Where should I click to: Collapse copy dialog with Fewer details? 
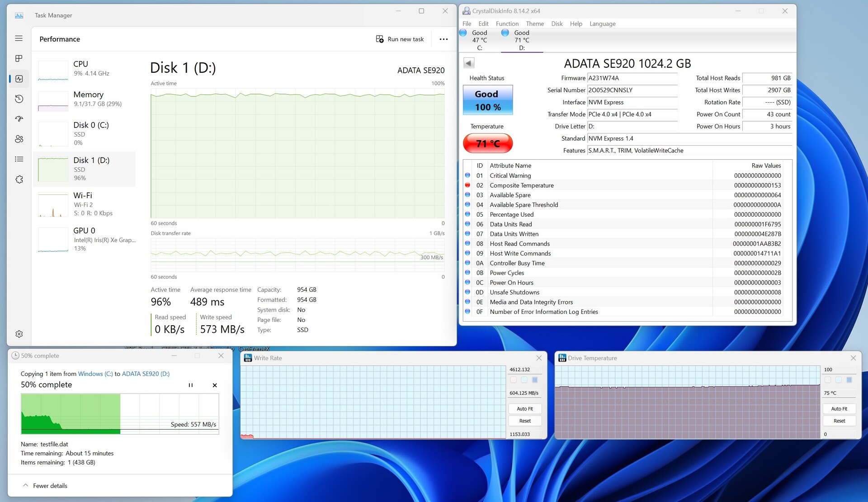[x=45, y=486]
